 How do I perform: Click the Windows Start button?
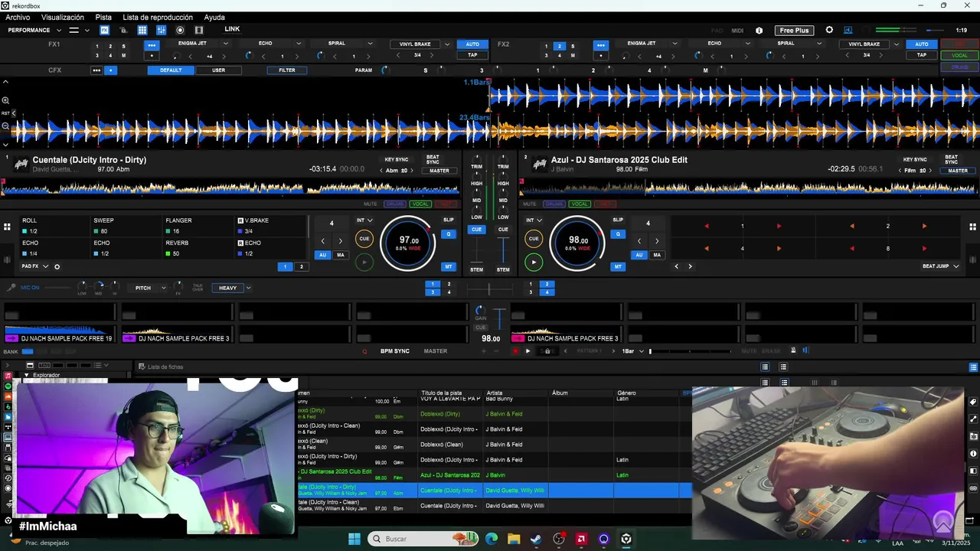354,539
